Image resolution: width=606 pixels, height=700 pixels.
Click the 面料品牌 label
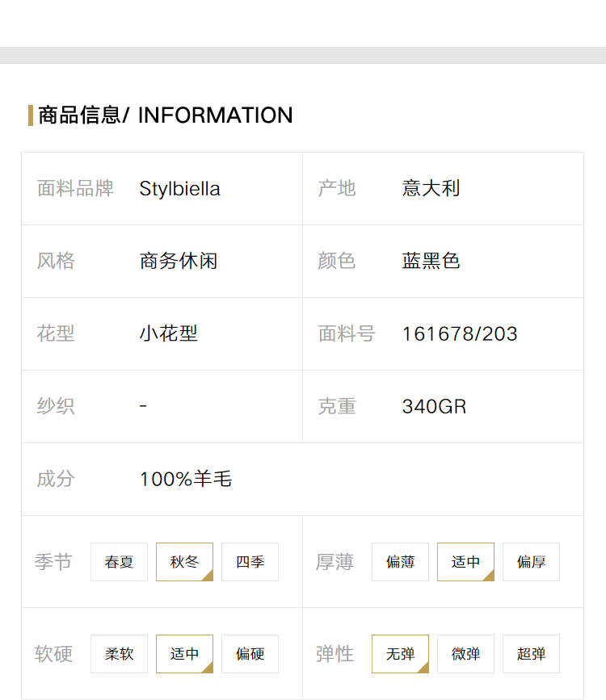(75, 188)
